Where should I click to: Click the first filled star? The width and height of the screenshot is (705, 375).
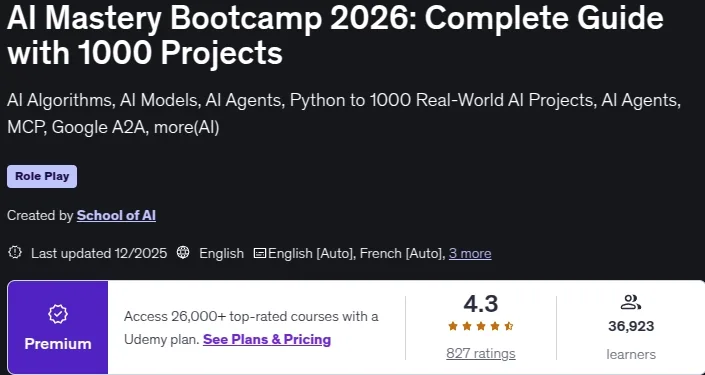pyautogui.click(x=453, y=326)
